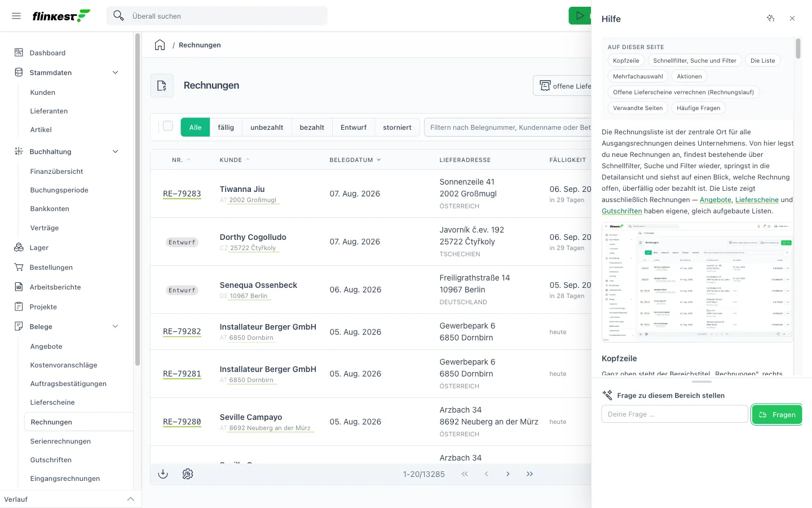Open table settings gear icon
812x508 pixels.
click(188, 474)
